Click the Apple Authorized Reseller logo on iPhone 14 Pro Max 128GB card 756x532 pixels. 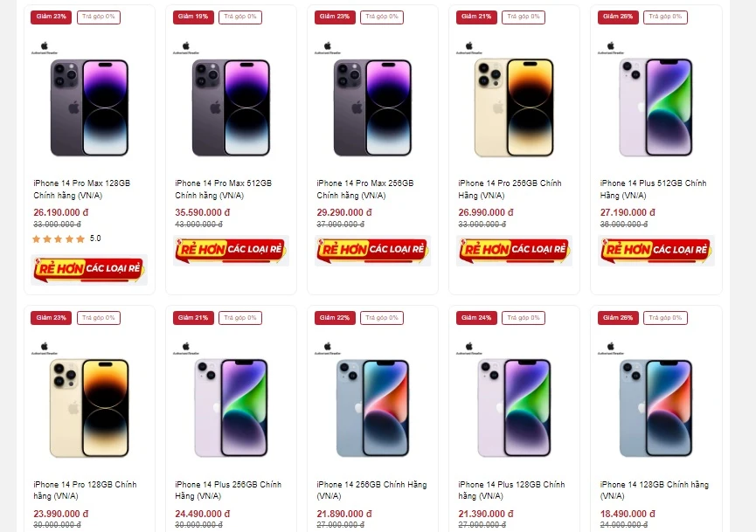coord(44,45)
